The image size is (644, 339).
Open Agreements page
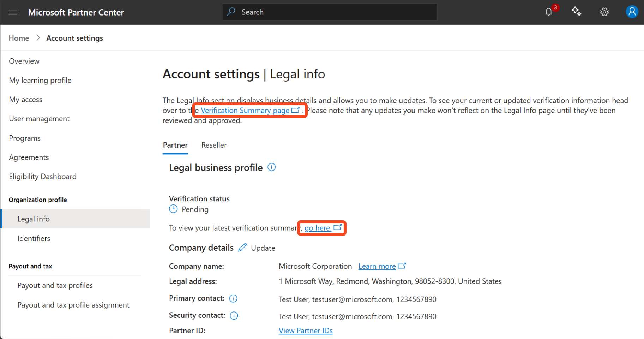(29, 157)
